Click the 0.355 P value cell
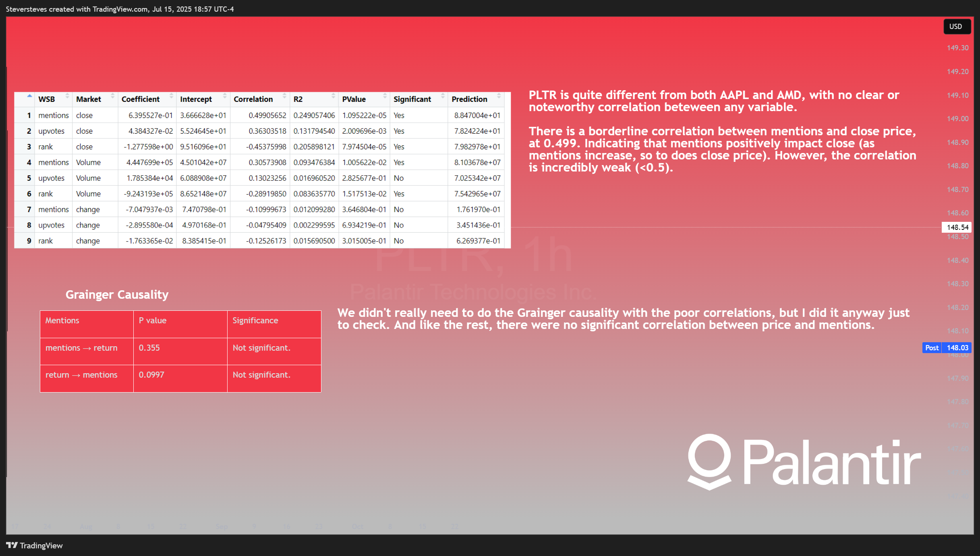This screenshot has height=556, width=980. pyautogui.click(x=180, y=351)
